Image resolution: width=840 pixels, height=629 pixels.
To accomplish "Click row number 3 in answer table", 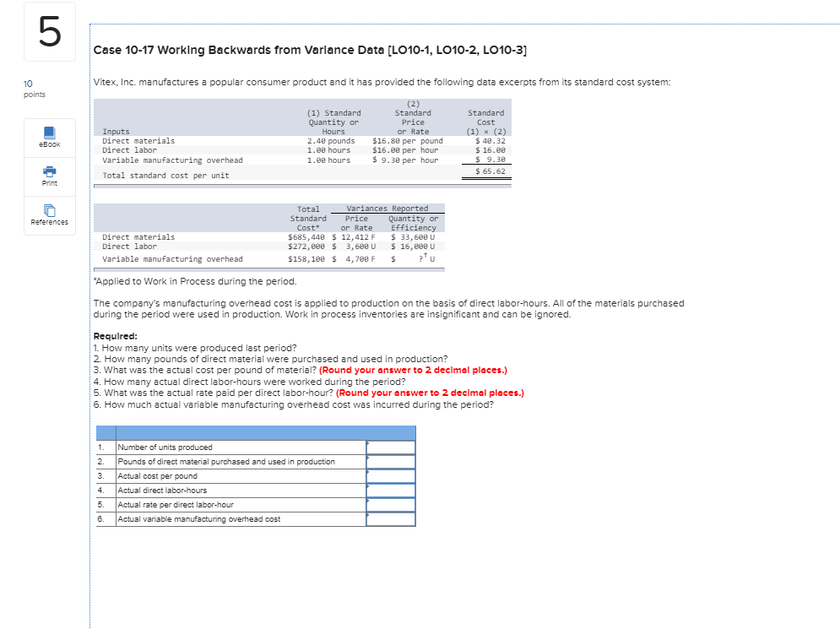I will coord(101,476).
